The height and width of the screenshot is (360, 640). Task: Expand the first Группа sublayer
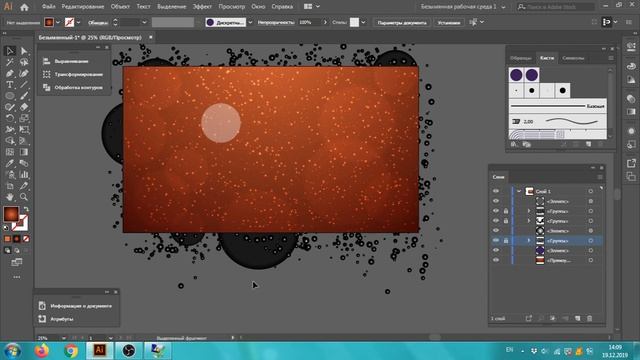point(529,211)
